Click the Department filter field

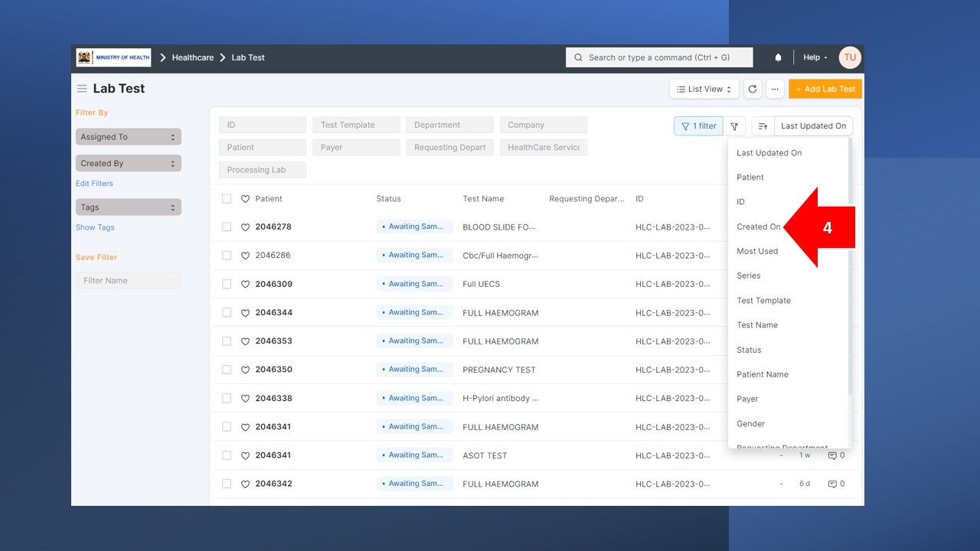pyautogui.click(x=449, y=125)
